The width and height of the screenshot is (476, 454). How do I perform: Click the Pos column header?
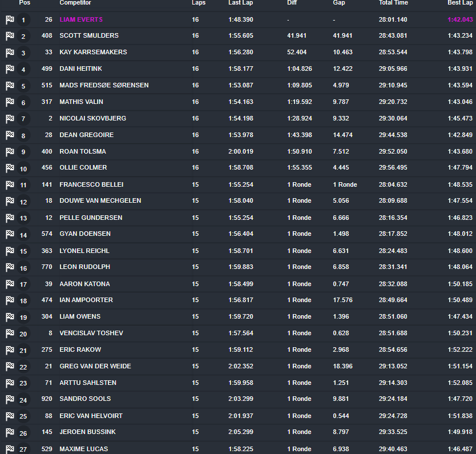coord(24,3)
